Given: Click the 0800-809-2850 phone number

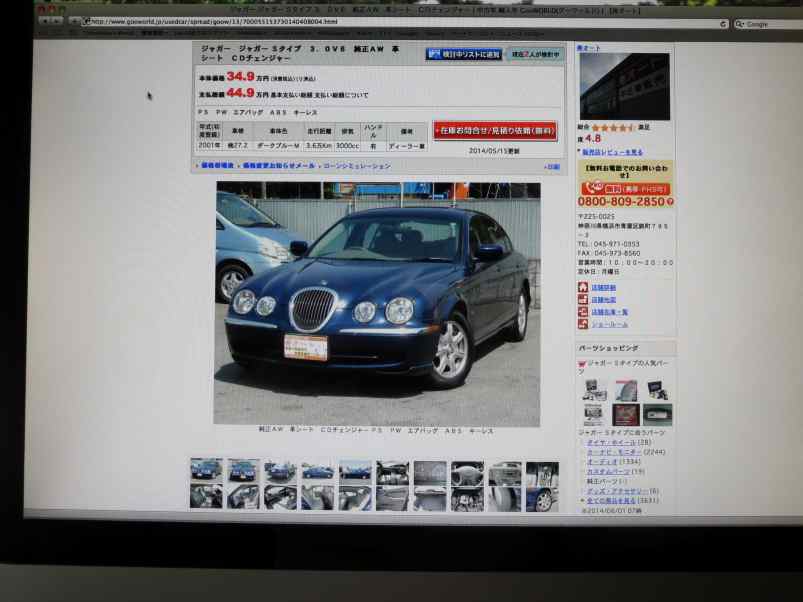Looking at the screenshot, I should (x=621, y=202).
